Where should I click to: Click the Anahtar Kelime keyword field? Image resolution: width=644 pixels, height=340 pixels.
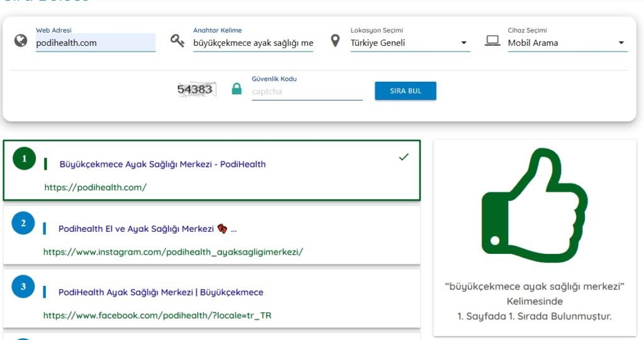[253, 43]
